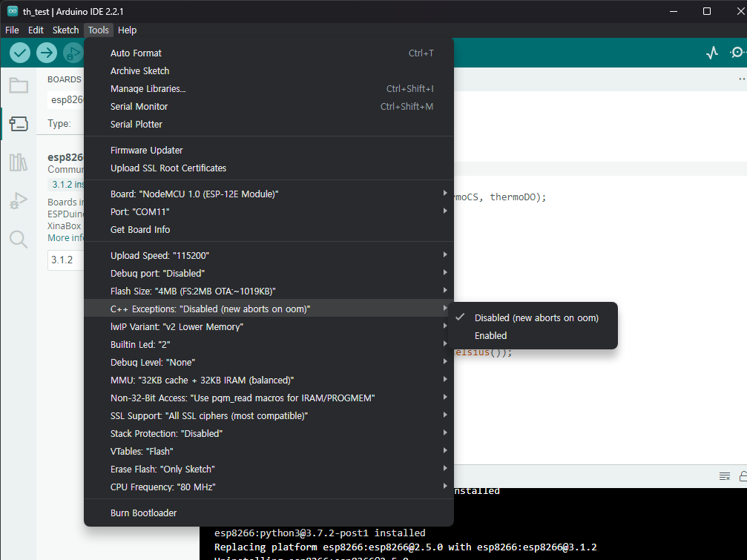
Task: Click the Arduino IDE title bar logo
Action: click(x=13, y=11)
